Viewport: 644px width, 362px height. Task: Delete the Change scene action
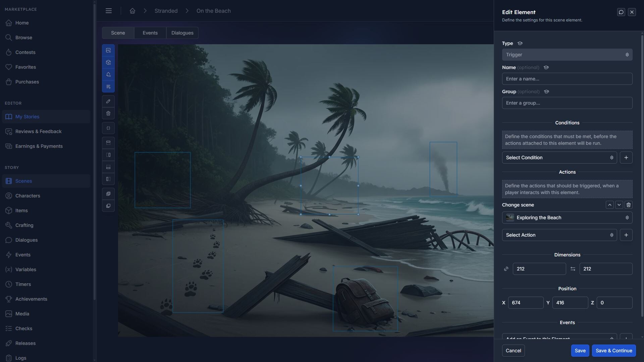point(629,205)
